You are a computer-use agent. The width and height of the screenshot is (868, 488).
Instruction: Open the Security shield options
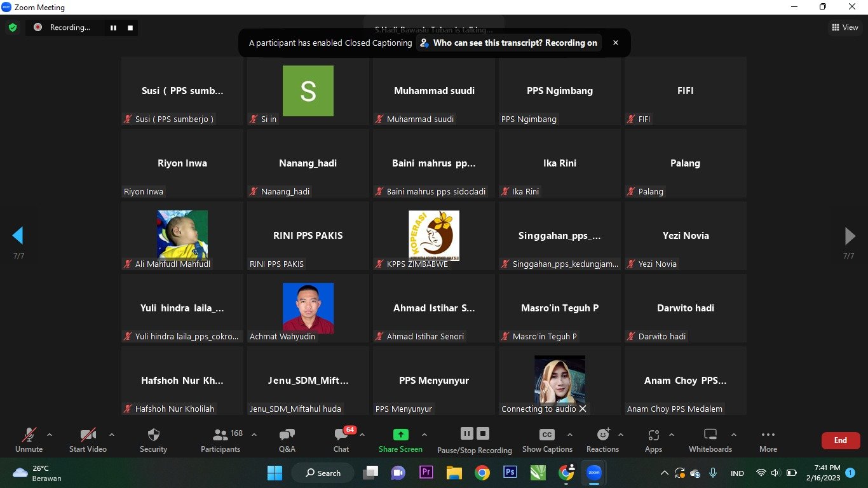coord(153,440)
